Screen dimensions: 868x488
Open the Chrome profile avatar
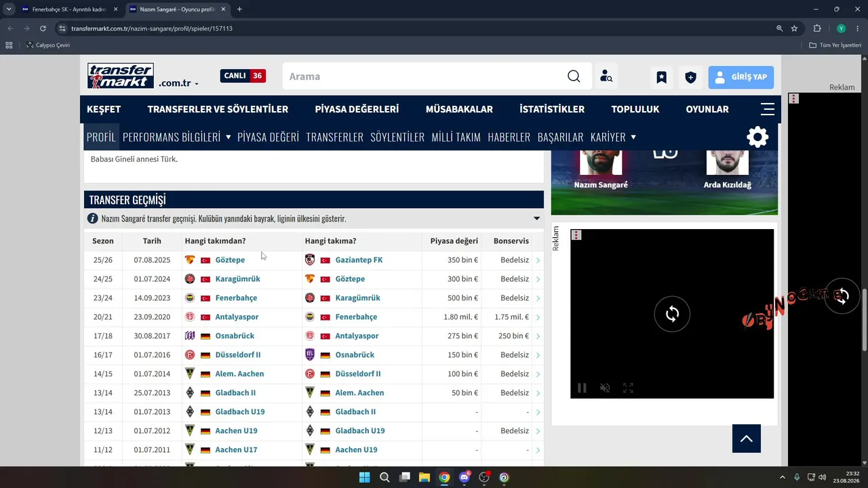click(841, 28)
